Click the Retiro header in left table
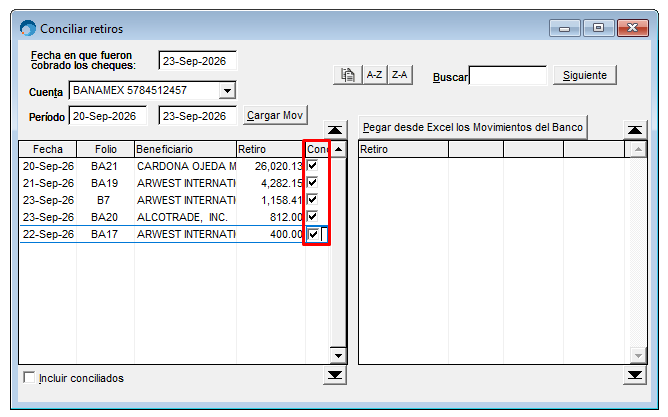This screenshot has height=417, width=668. click(271, 149)
